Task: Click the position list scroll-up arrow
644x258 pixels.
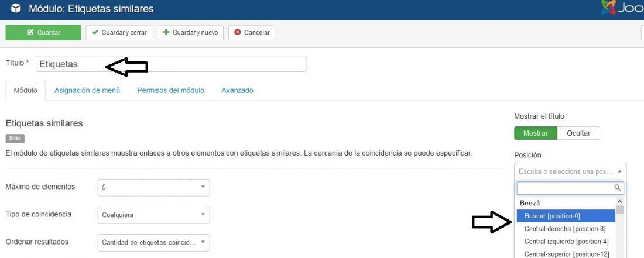Action: coord(620,201)
